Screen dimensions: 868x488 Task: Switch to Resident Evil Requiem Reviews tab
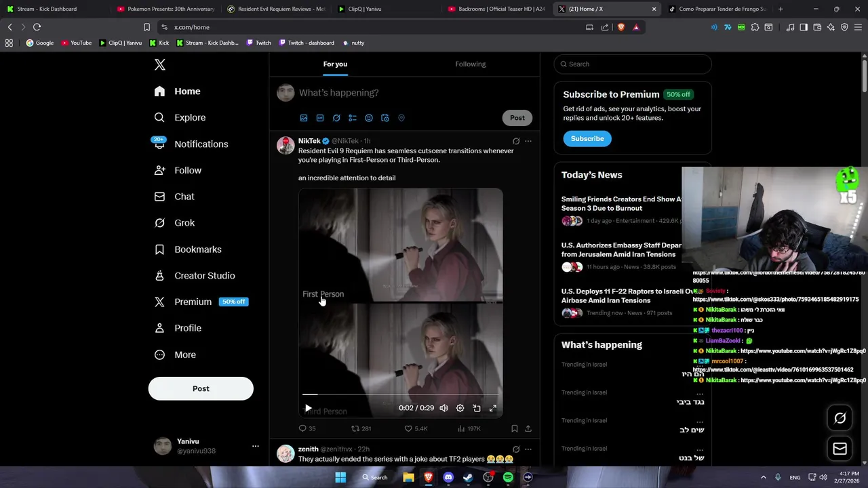(276, 9)
